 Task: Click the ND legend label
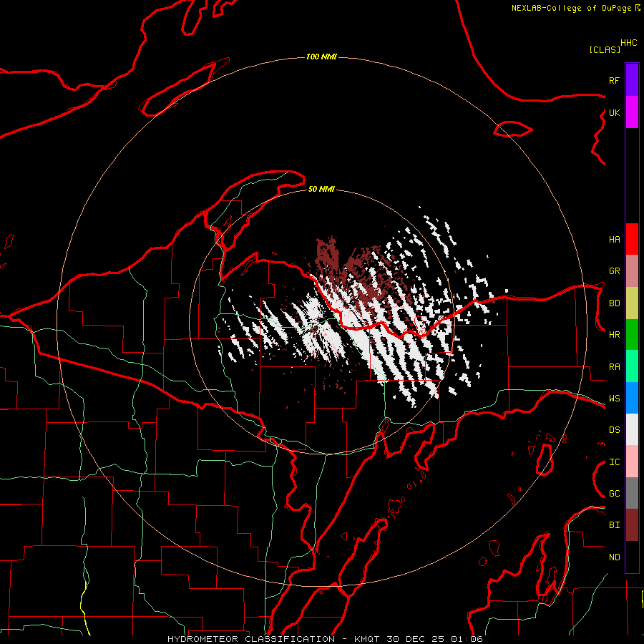pyautogui.click(x=615, y=557)
